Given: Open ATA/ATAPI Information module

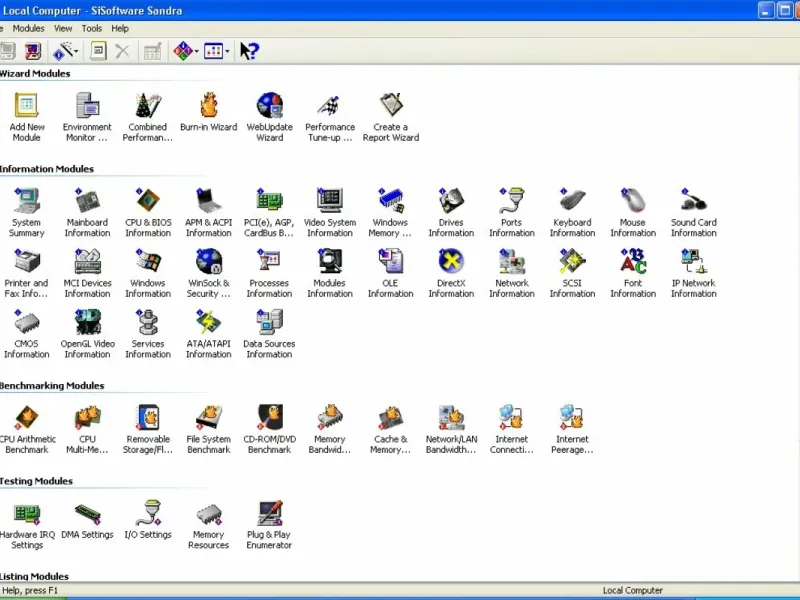Looking at the screenshot, I should (209, 334).
